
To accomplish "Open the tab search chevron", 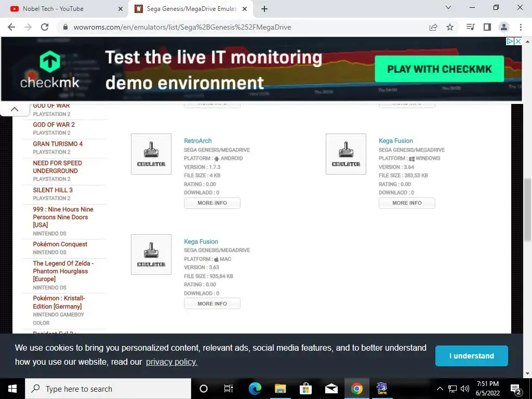I will [448, 7].
